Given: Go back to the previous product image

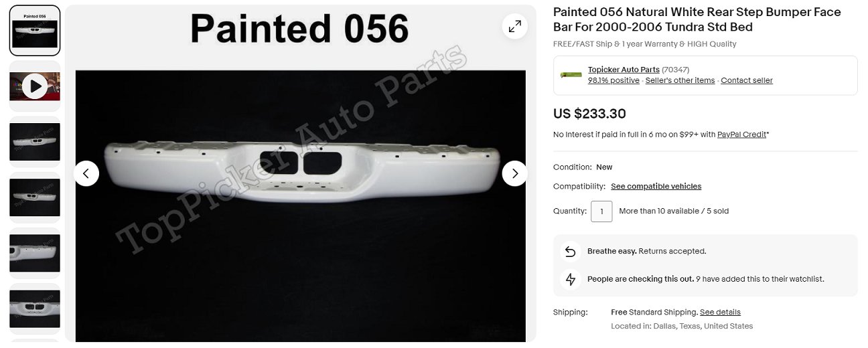Looking at the screenshot, I should [x=86, y=173].
